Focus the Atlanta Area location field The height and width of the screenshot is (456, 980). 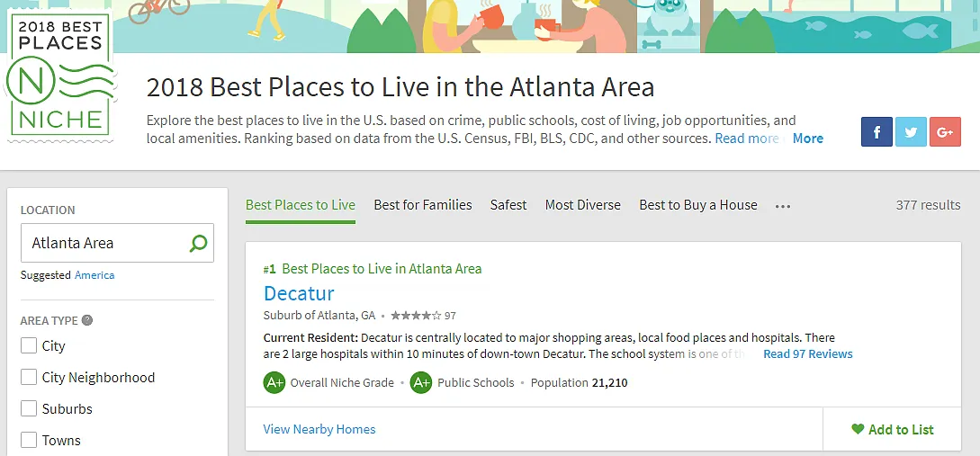pos(117,243)
